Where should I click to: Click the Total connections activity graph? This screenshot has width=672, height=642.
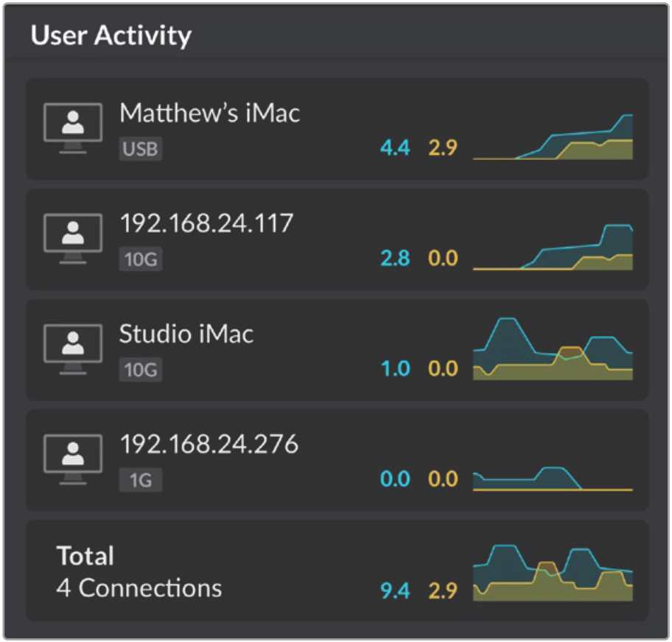553,573
